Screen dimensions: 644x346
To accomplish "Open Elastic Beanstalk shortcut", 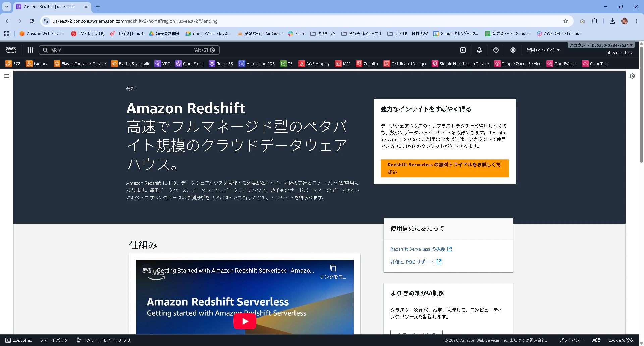I will (130, 64).
